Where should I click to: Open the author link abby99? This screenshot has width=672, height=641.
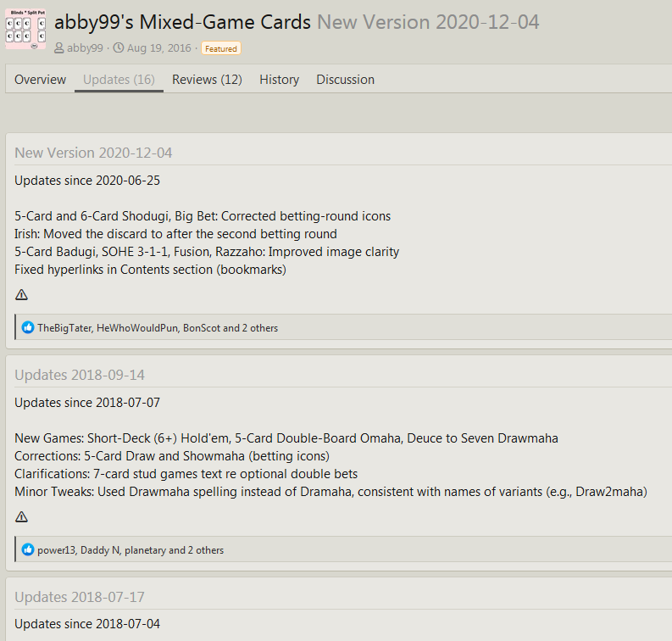coord(85,48)
